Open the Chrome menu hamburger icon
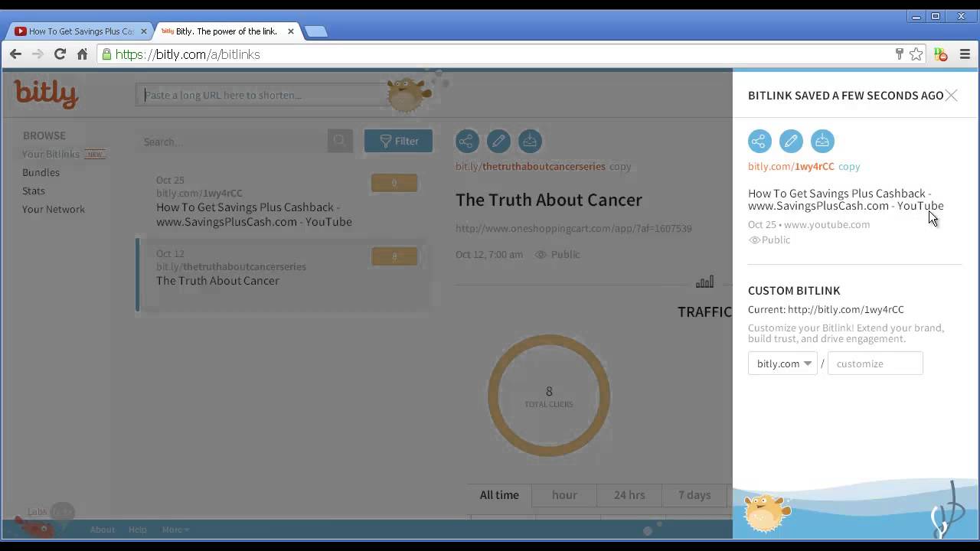Screen dimensions: 980x551 click(x=965, y=54)
